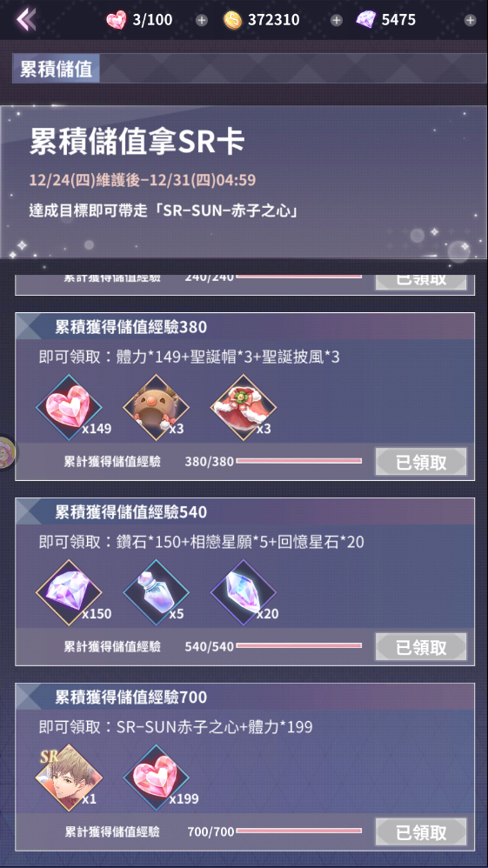Tap the back double-arrow icon
This screenshot has height=868, width=488.
pos(25,19)
